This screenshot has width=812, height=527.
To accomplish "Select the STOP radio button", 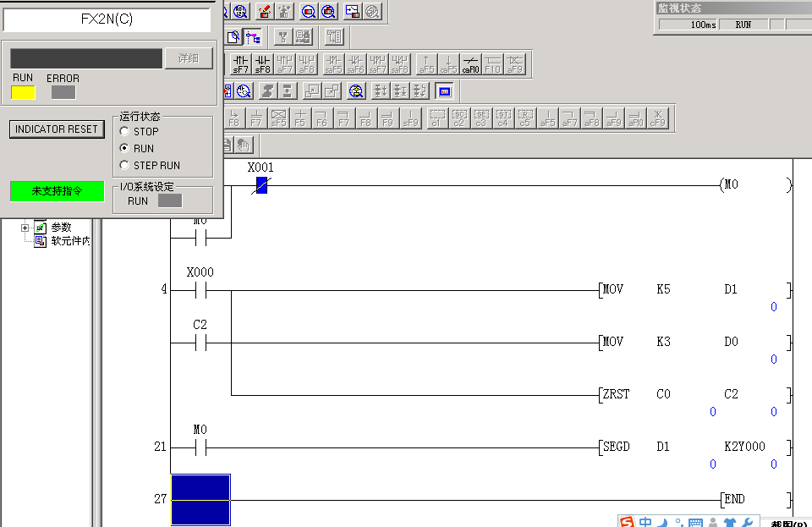I will click(x=125, y=132).
